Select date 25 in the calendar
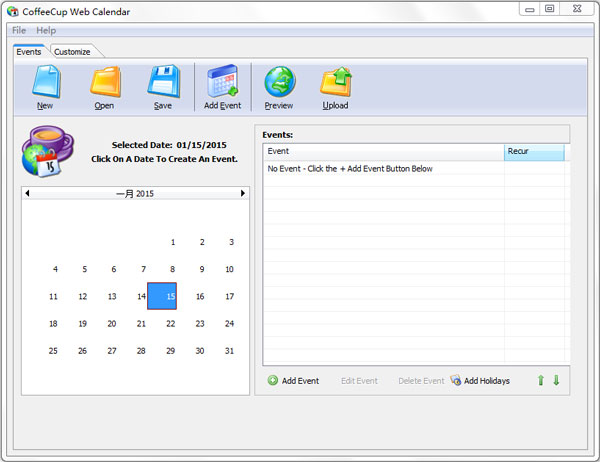The width and height of the screenshot is (600, 462). (54, 351)
